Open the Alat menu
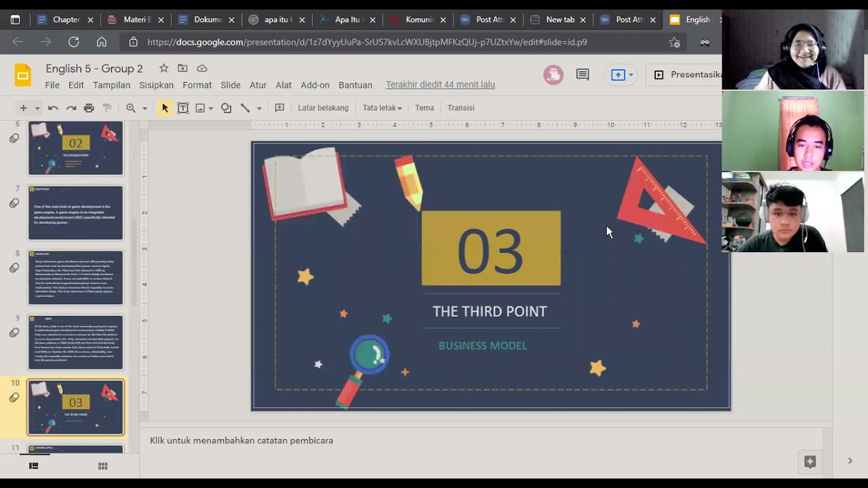868x488 pixels. (x=283, y=85)
